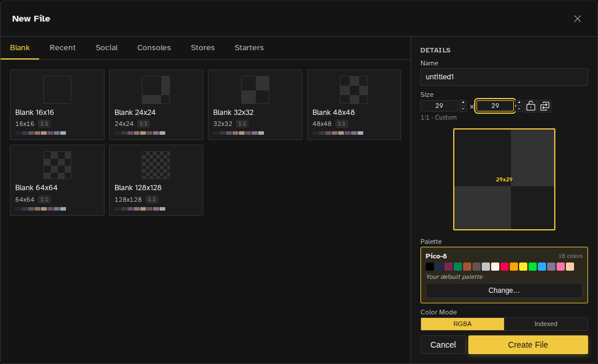Select the Blank 48x48 preset
The image size is (598, 364).
(x=354, y=104)
